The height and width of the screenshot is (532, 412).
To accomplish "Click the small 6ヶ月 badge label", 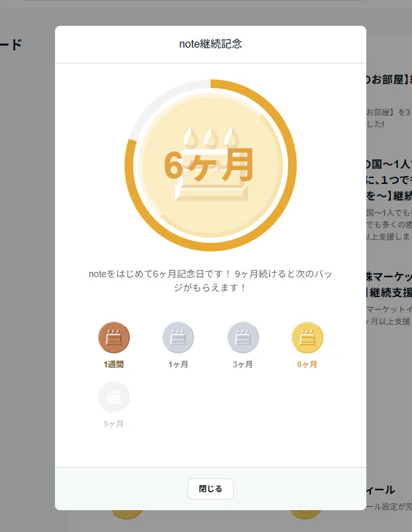I will coord(307,365).
